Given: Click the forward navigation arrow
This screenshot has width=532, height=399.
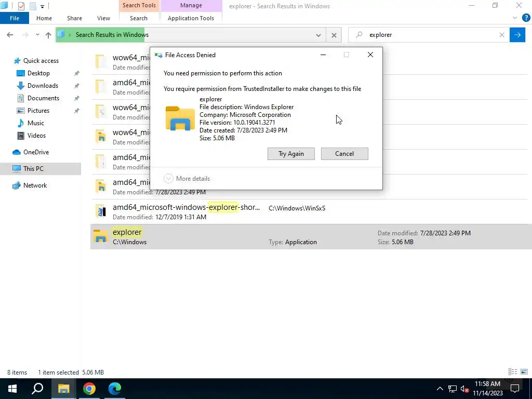Looking at the screenshot, I should [x=25, y=35].
